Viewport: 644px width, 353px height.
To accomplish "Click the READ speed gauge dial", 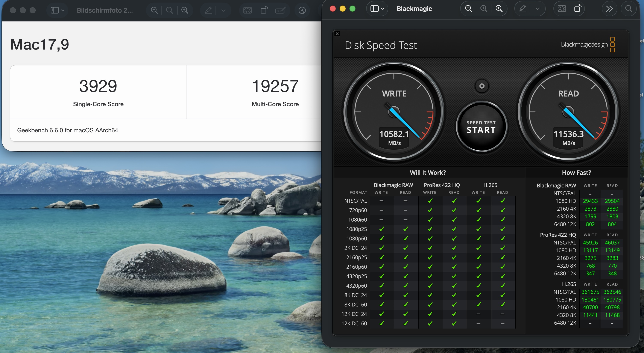I will click(x=568, y=112).
